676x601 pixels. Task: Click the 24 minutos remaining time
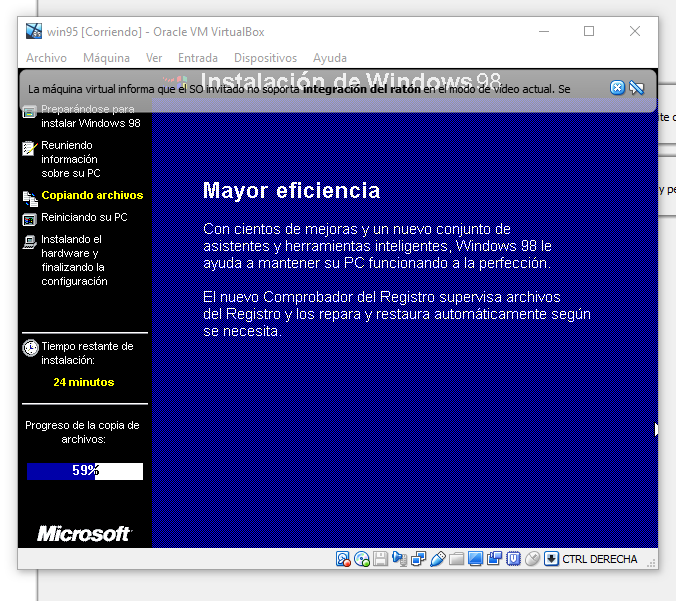(x=84, y=382)
